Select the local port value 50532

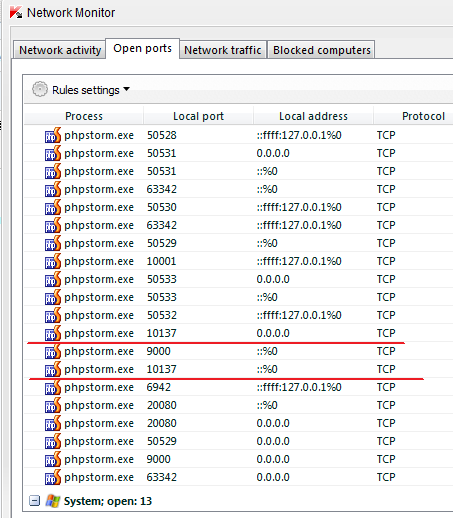(x=162, y=315)
